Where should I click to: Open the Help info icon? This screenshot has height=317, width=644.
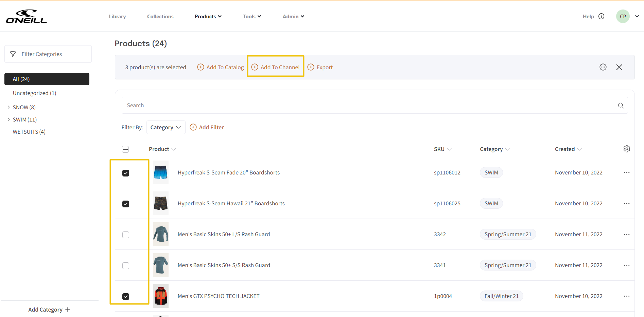(x=601, y=16)
